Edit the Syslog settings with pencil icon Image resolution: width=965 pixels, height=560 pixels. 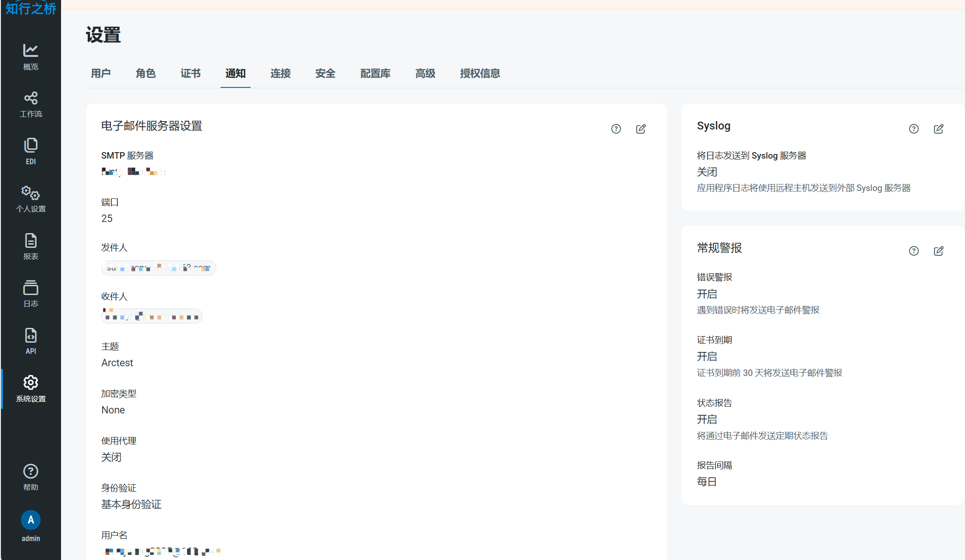tap(939, 129)
